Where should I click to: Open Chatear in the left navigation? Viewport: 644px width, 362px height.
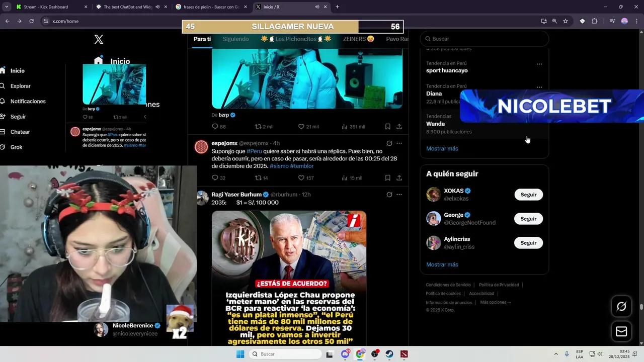click(20, 132)
